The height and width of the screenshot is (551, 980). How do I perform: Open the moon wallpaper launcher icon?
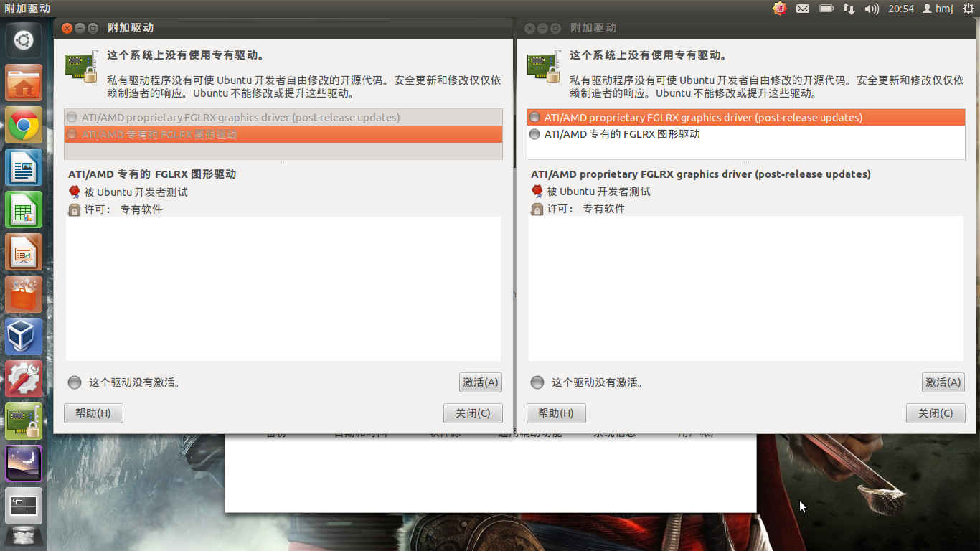pos(24,463)
